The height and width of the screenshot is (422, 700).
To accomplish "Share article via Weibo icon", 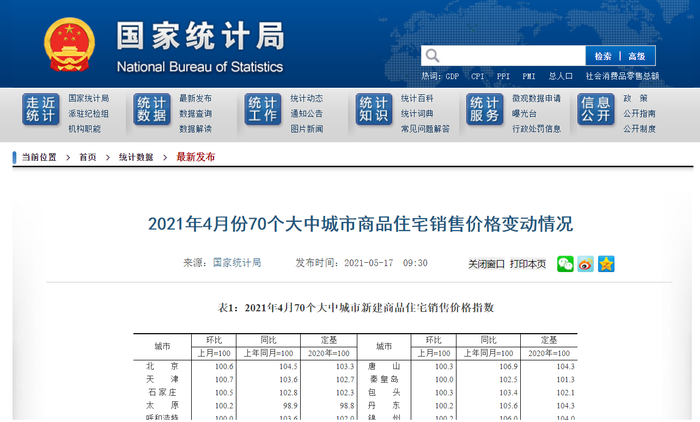I will point(585,264).
